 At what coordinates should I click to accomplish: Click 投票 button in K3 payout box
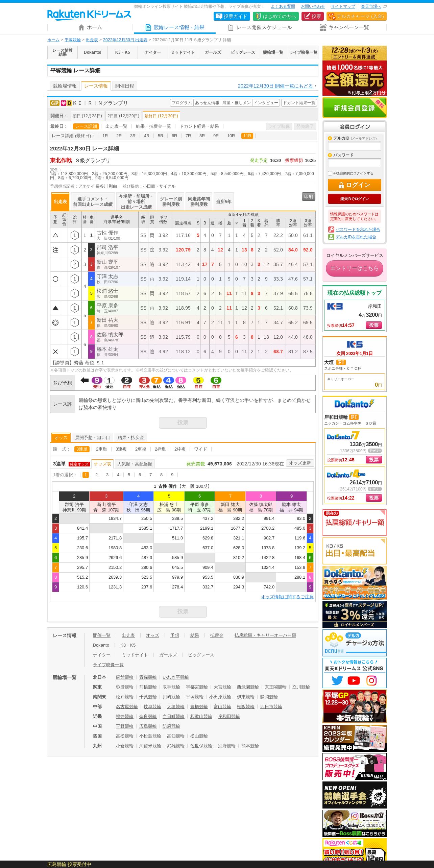pos(374,325)
